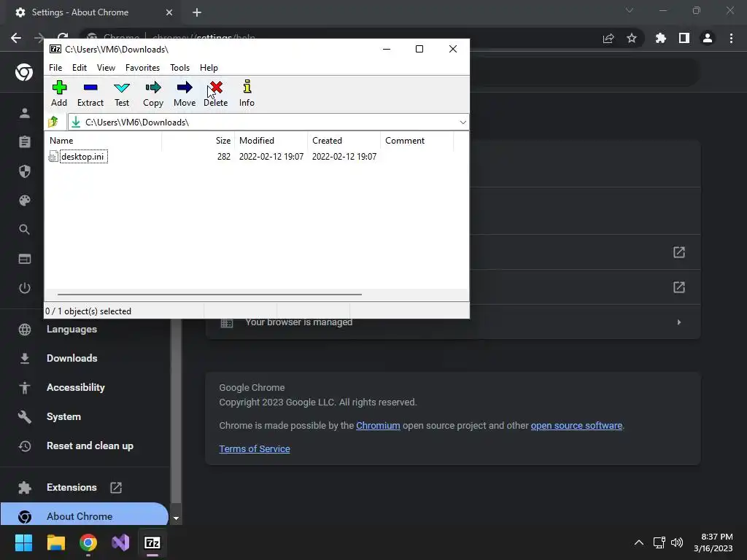
Task: Open Info from the 7-Zip toolbar
Action: click(247, 94)
